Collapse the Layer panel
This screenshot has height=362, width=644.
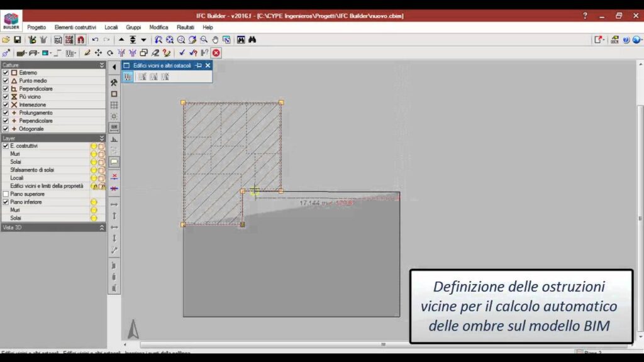[x=102, y=138]
